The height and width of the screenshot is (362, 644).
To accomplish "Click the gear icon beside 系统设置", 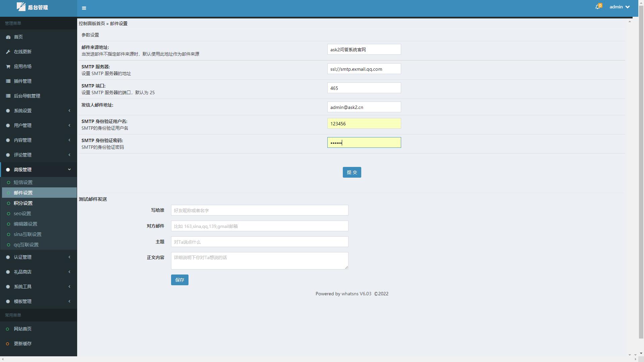I will (x=8, y=111).
